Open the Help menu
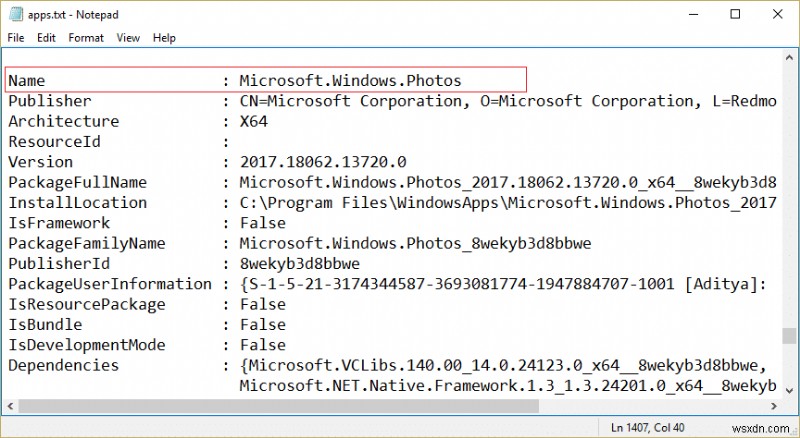 tap(164, 38)
